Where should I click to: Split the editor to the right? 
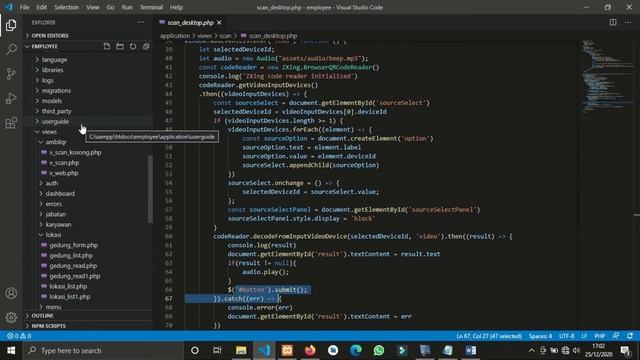point(613,22)
